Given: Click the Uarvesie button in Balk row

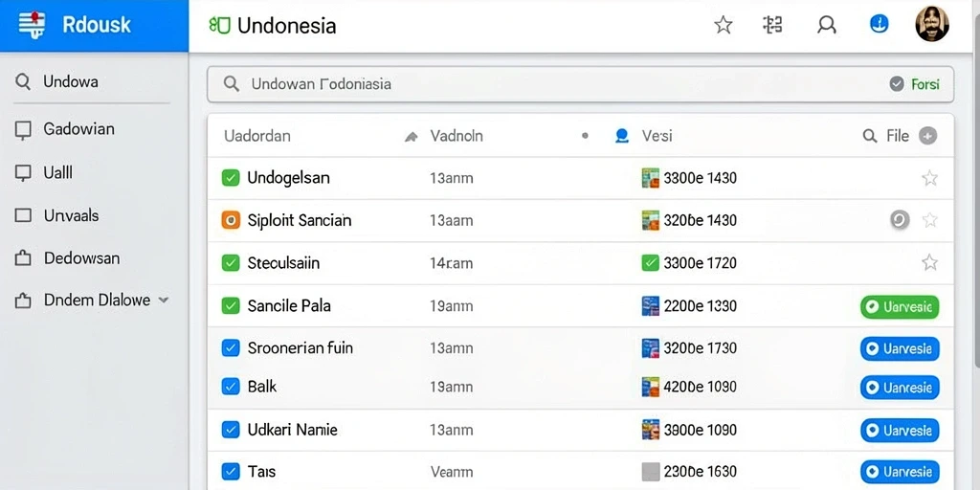Looking at the screenshot, I should (900, 388).
